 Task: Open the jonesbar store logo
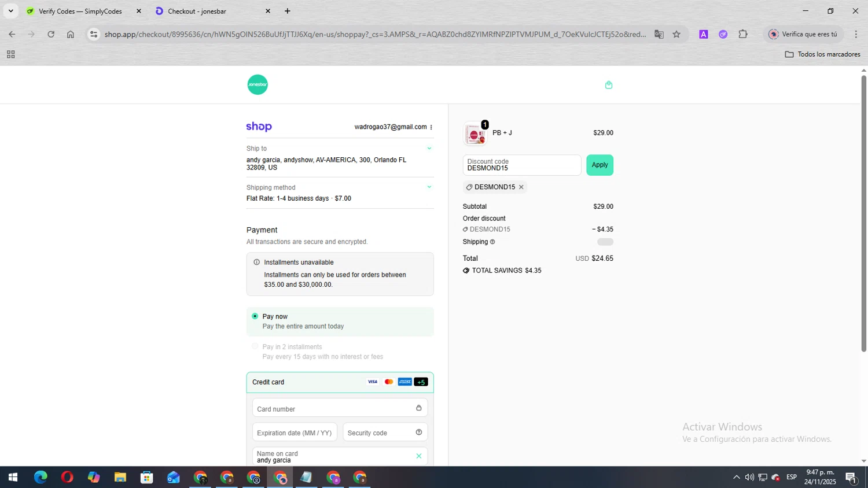[258, 84]
